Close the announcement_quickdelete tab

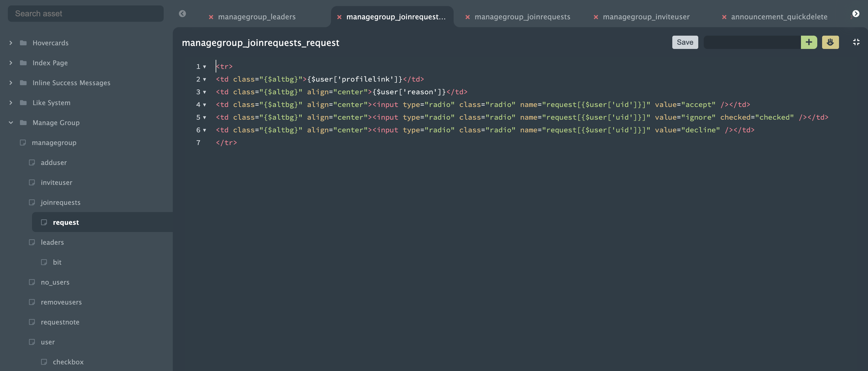coord(724,17)
